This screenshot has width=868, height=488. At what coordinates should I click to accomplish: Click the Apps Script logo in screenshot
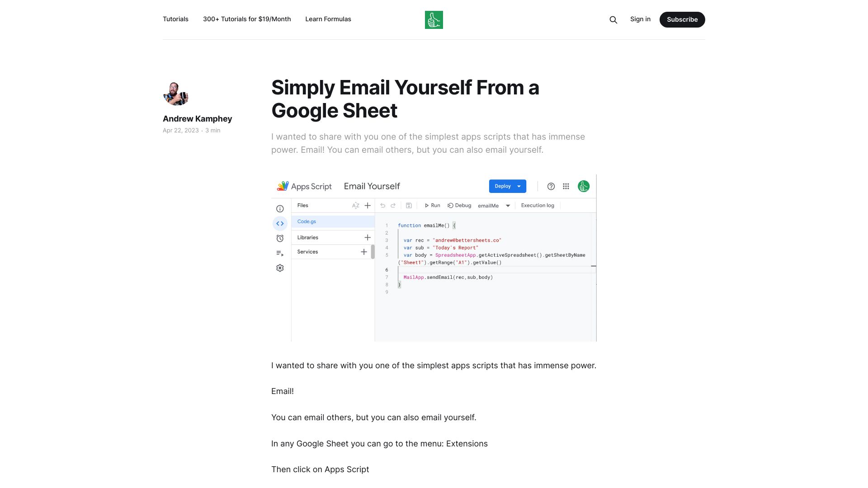tap(304, 186)
